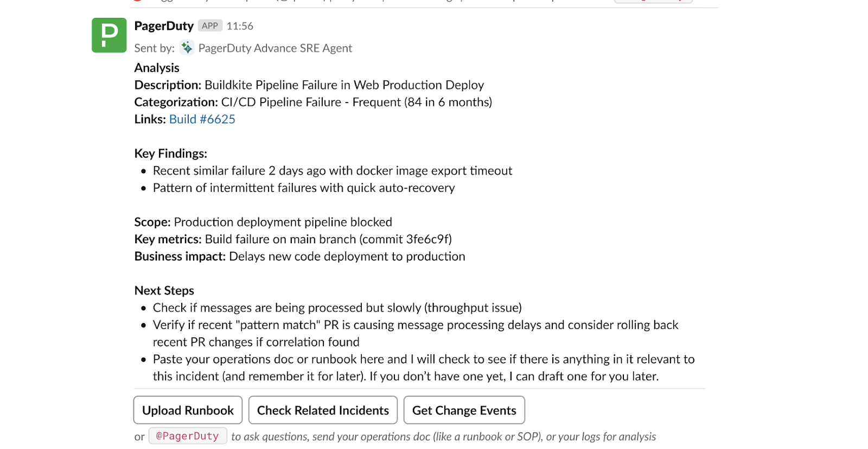Click the Categorization CI/CD failure line
The width and height of the screenshot is (868, 449).
pyautogui.click(x=312, y=102)
